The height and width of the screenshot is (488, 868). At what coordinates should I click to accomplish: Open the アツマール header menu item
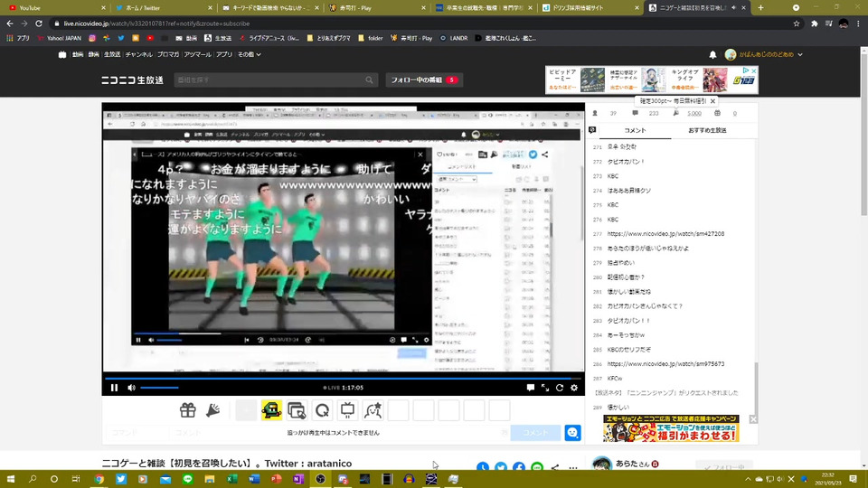coord(198,55)
